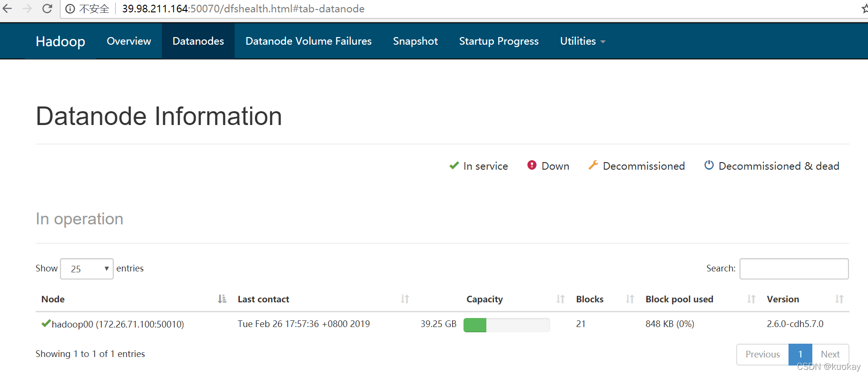Click the blocks value 21
The width and height of the screenshot is (868, 376).
point(581,324)
